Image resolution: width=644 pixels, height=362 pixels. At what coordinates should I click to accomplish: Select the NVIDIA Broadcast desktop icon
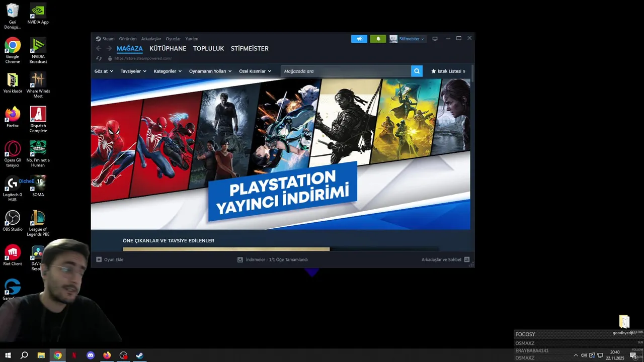38,50
